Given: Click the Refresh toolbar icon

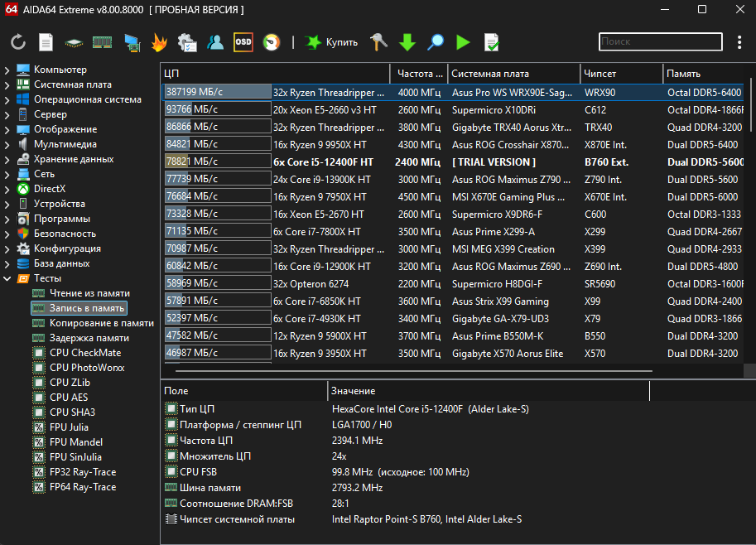Looking at the screenshot, I should click(18, 42).
